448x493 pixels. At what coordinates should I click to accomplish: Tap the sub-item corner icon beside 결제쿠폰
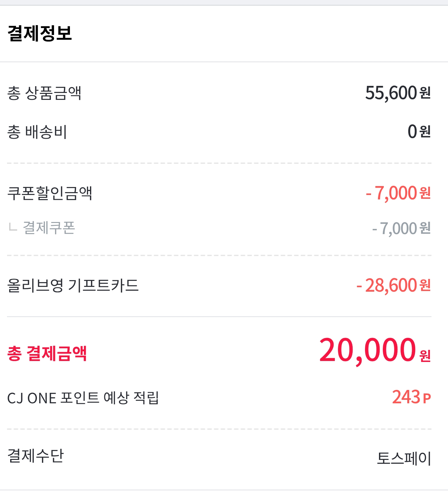coord(13,227)
